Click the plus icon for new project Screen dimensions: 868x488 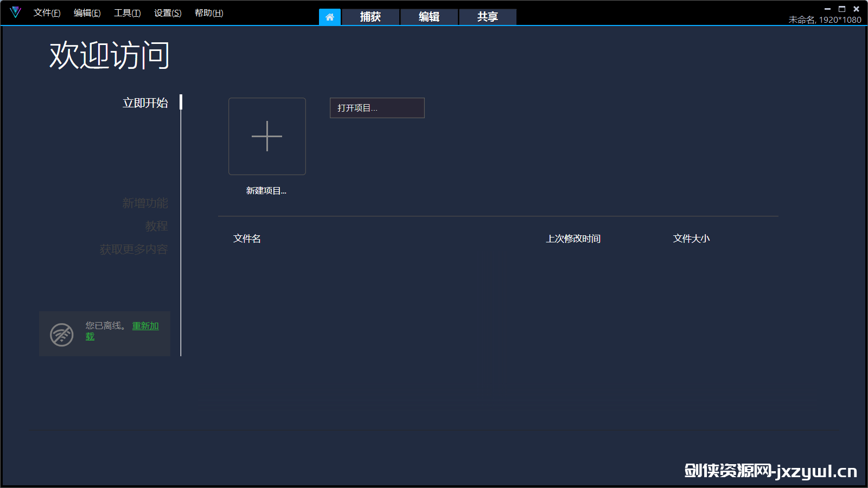pos(267,136)
